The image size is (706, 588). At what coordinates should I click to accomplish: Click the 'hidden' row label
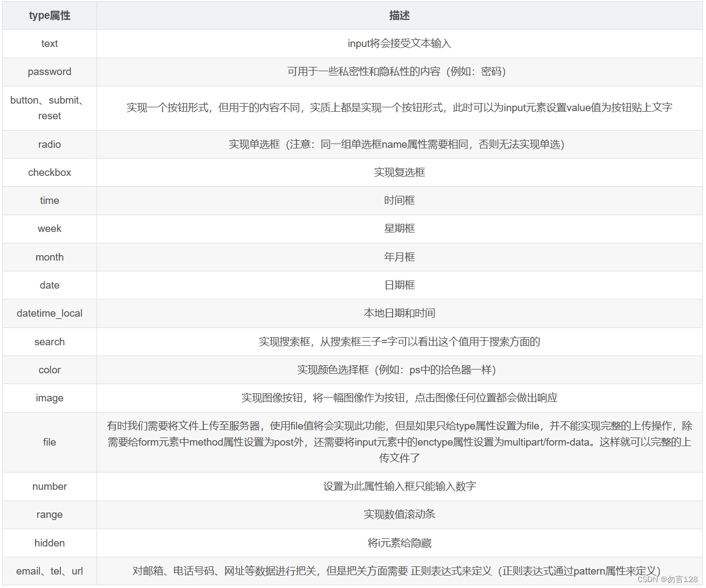click(49, 543)
